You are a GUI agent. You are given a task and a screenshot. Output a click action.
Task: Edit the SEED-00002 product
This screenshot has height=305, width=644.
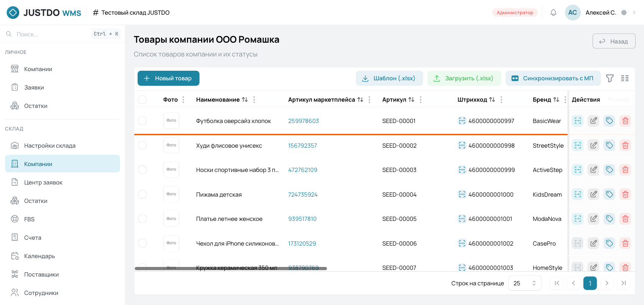click(593, 146)
